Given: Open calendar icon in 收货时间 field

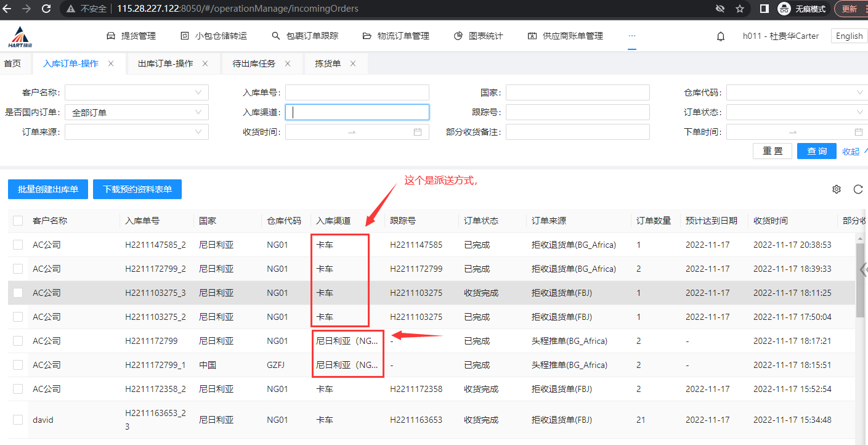Looking at the screenshot, I should 418,132.
